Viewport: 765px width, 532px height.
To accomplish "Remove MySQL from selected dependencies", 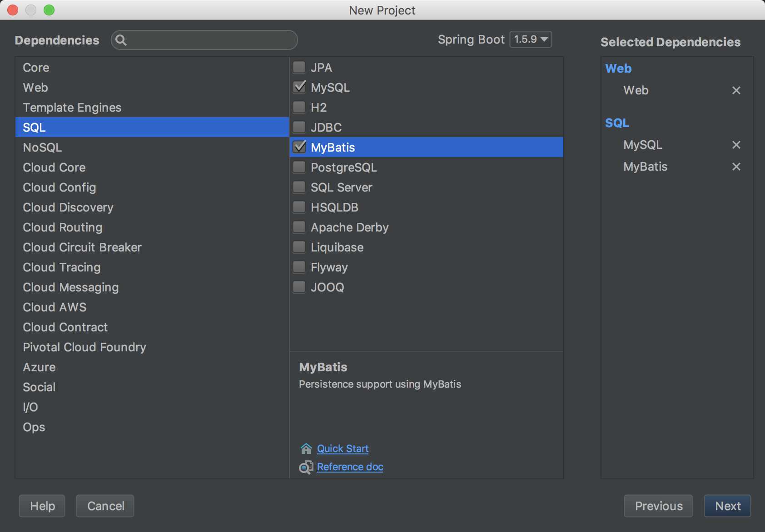I will click(x=736, y=145).
